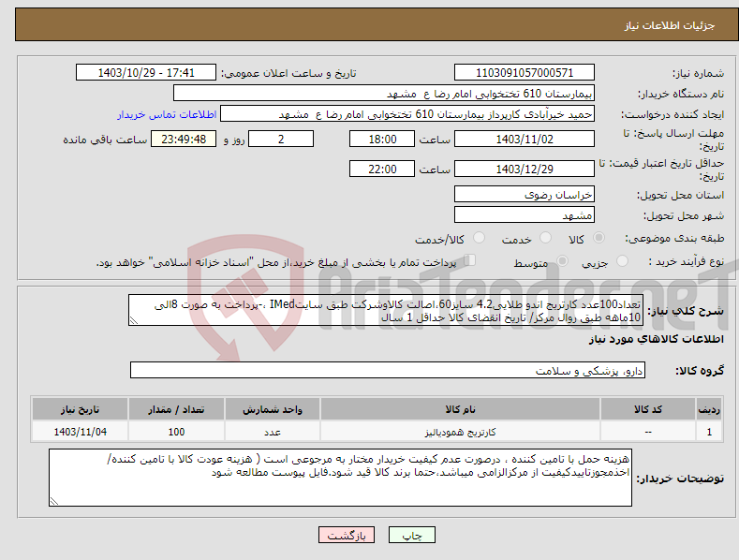Click the need number field 1103091057000571

(x=525, y=73)
